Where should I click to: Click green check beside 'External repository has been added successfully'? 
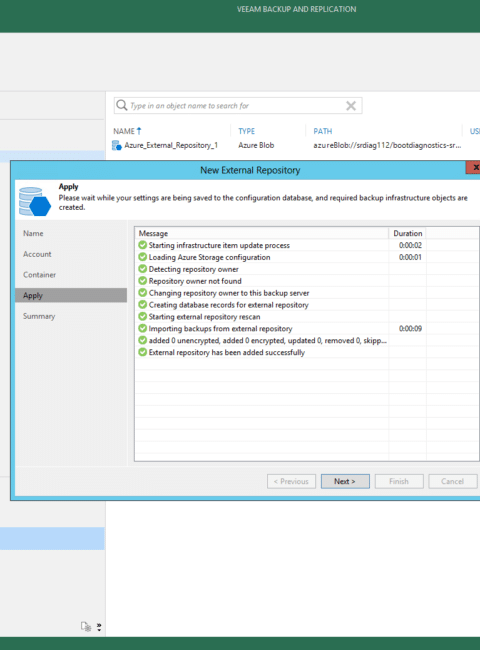pyautogui.click(x=143, y=352)
